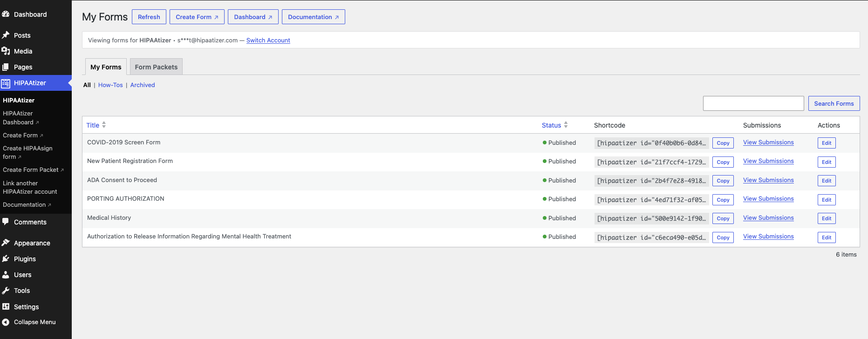Image resolution: width=868 pixels, height=339 pixels.
Task: Select the Medical History shortcode text field
Action: (x=651, y=218)
